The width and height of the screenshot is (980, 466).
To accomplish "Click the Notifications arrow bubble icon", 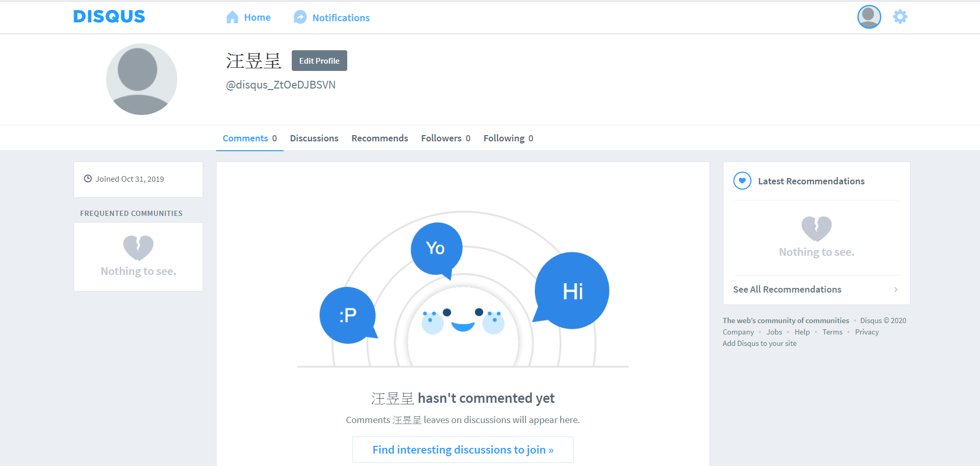I will [x=300, y=17].
